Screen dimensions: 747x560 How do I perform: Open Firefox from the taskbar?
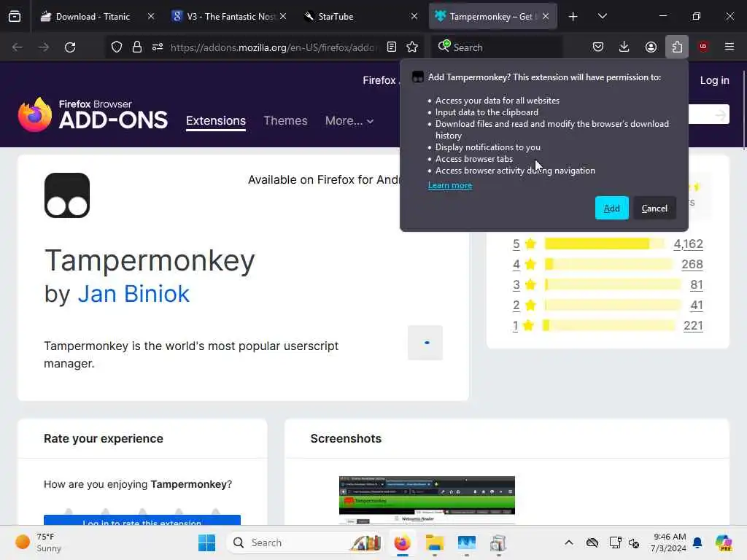(403, 542)
